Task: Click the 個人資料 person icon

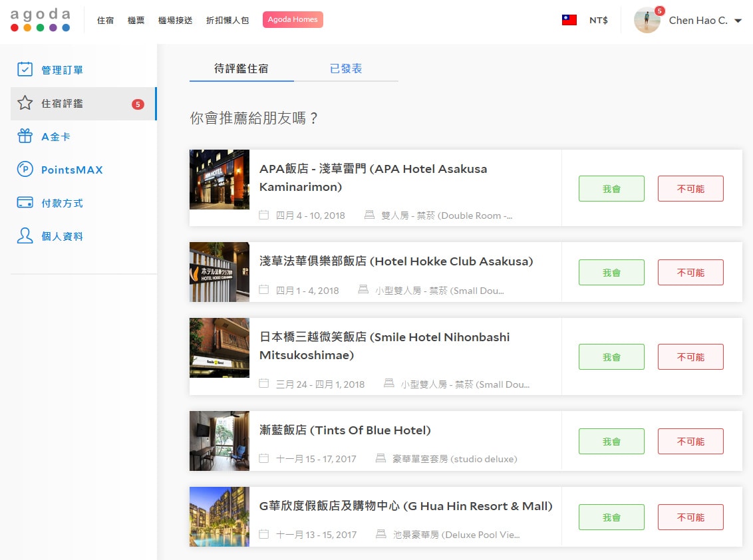Action: click(x=25, y=236)
